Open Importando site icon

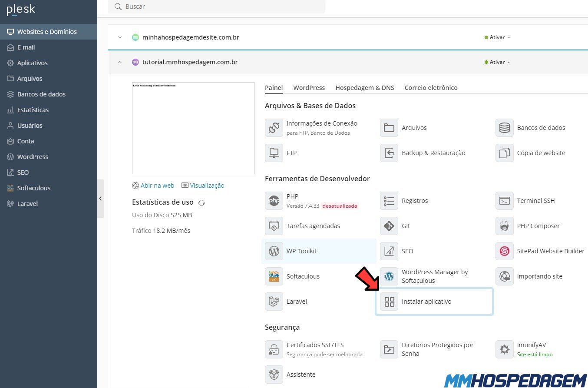pos(504,276)
